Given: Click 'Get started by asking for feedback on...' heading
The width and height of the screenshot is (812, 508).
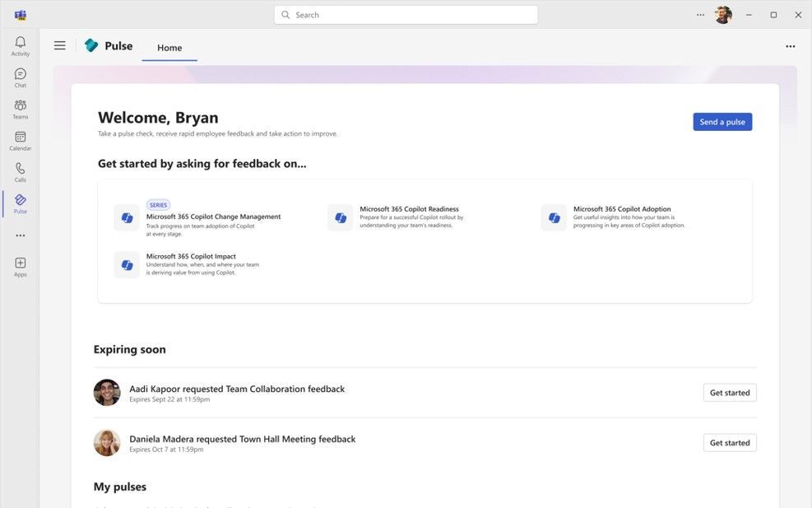Looking at the screenshot, I should (x=202, y=164).
